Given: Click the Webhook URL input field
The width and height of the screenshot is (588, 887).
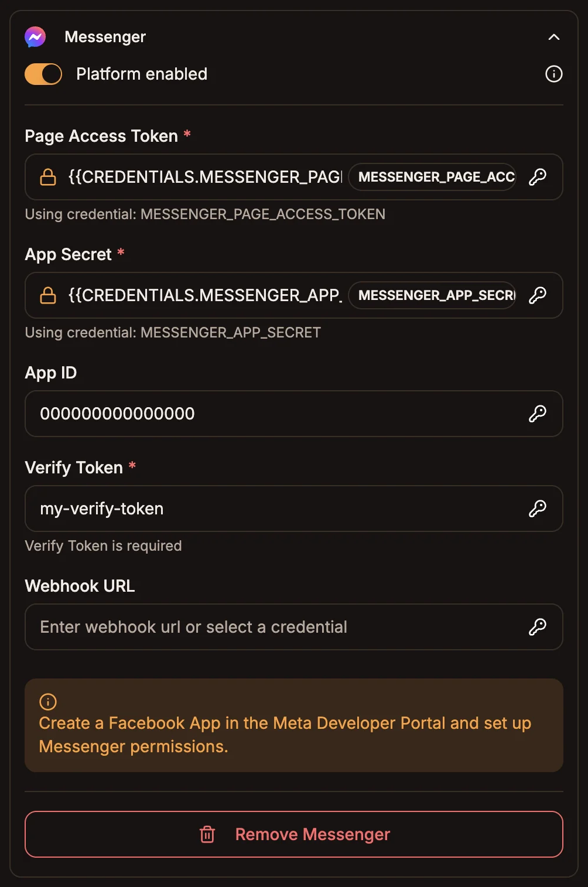Looking at the screenshot, I should coord(294,627).
